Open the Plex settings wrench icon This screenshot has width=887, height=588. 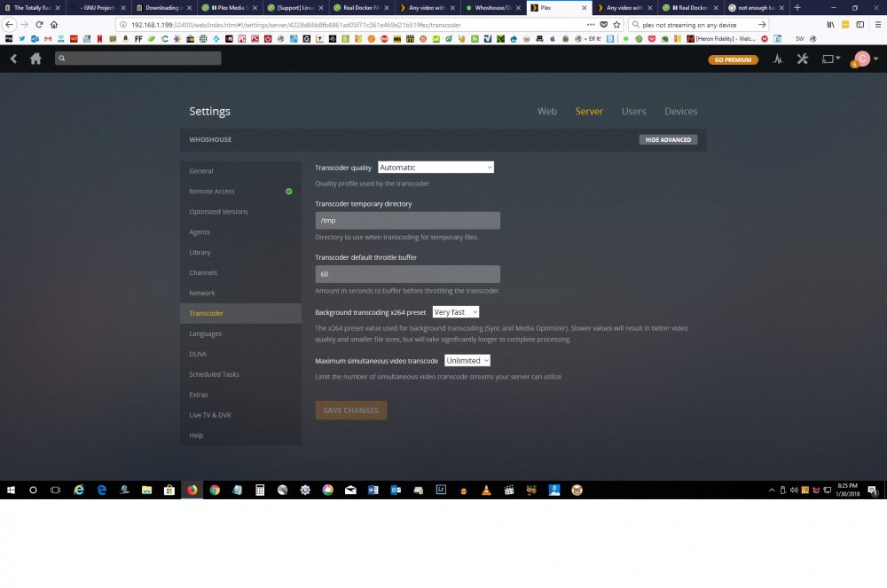click(x=802, y=59)
